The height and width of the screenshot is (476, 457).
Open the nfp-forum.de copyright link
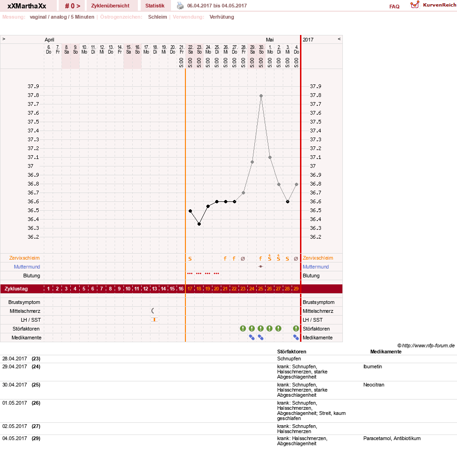click(426, 345)
